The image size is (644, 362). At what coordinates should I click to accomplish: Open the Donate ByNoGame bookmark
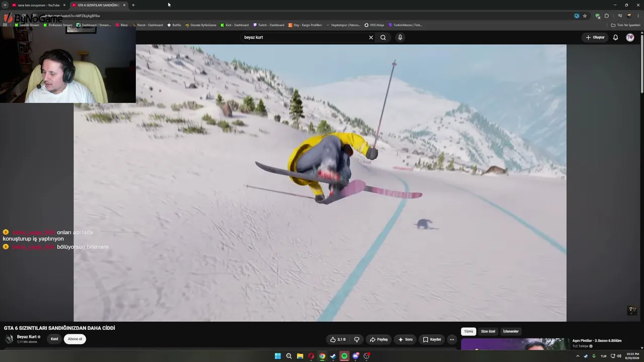tap(201, 25)
